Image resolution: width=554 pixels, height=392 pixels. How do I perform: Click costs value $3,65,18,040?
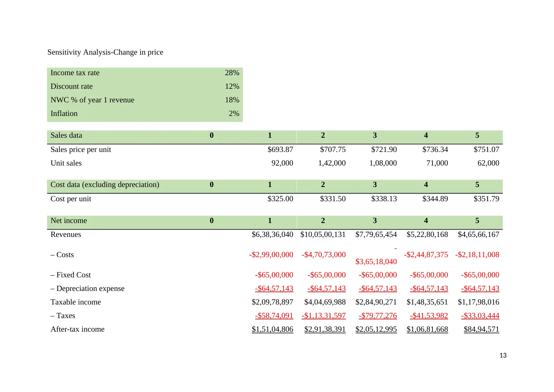pyautogui.click(x=376, y=262)
